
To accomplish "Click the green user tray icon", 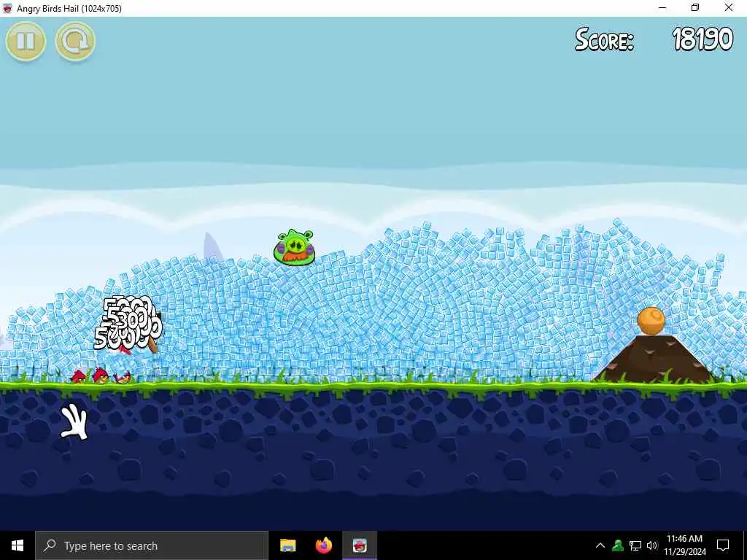I will pos(618,545).
